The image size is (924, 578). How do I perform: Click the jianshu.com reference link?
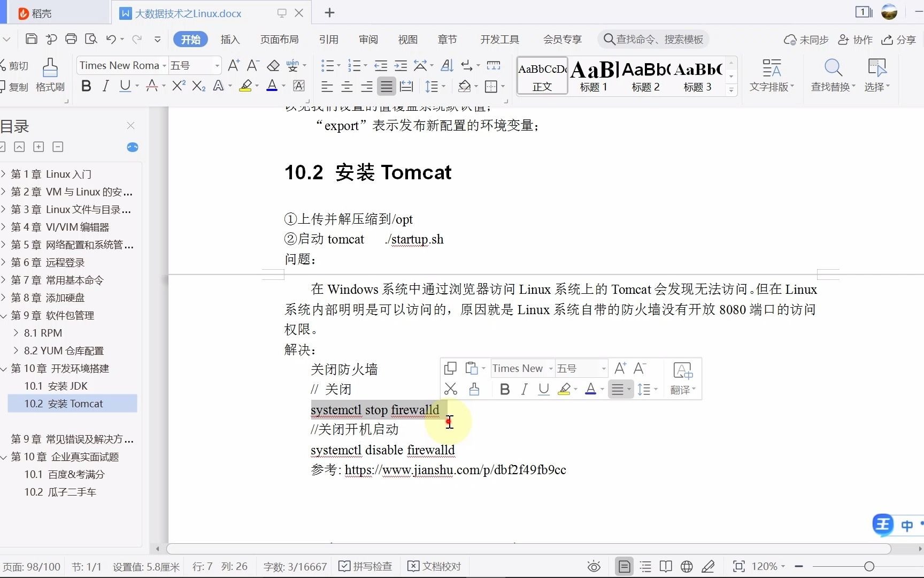[x=455, y=470]
